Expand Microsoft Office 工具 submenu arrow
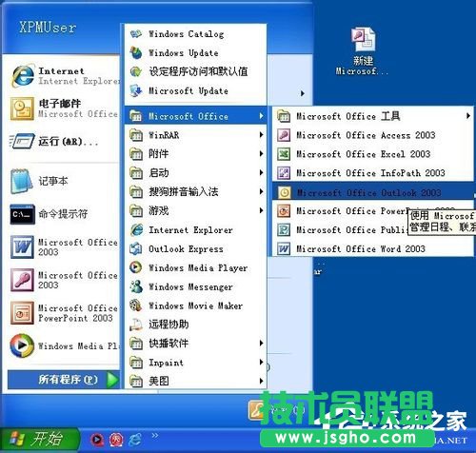 click(468, 116)
